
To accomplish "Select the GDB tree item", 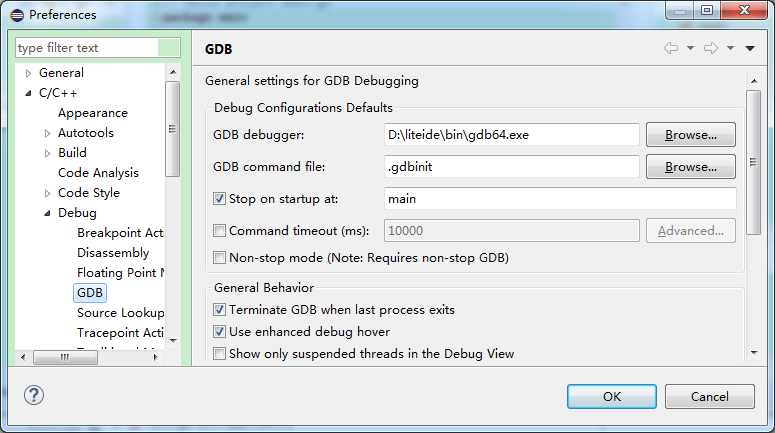I will 90,293.
